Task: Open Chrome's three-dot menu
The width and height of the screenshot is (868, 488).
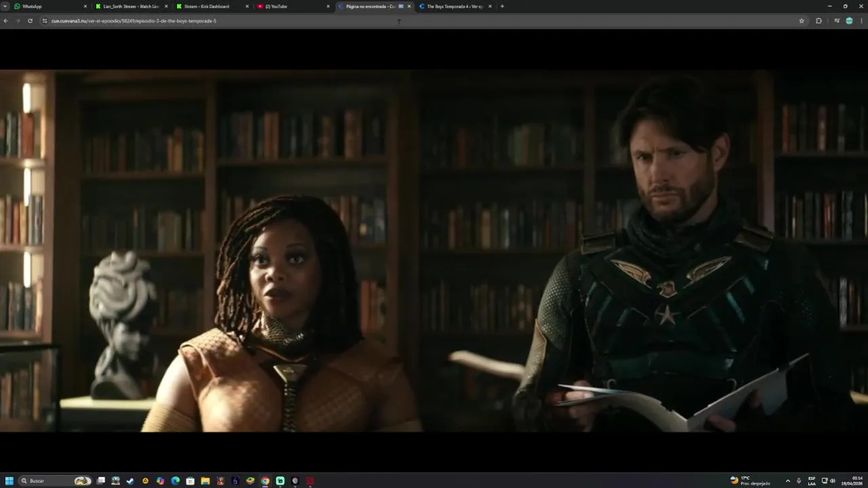Action: pos(862,21)
